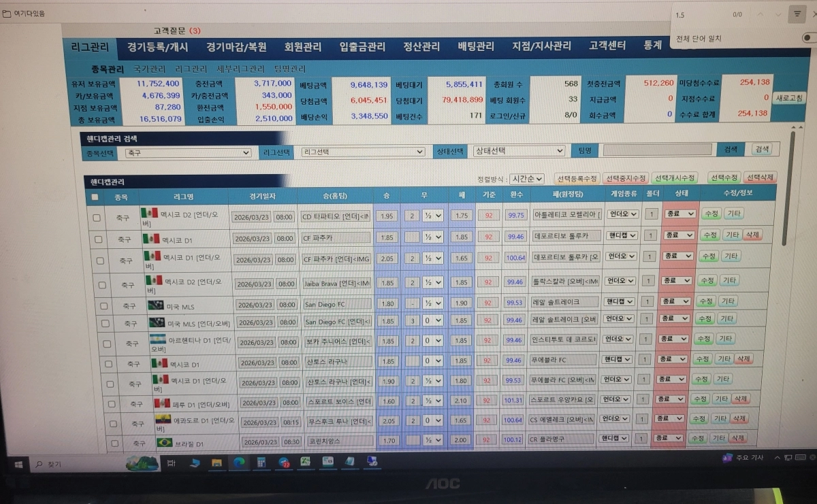Click the Brazil flag in 코린치앙스 row
817x504 pixels.
164,443
